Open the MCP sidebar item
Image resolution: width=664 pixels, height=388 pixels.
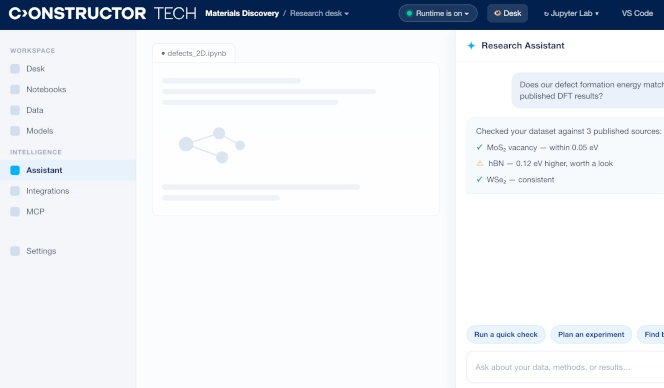click(x=68, y=212)
